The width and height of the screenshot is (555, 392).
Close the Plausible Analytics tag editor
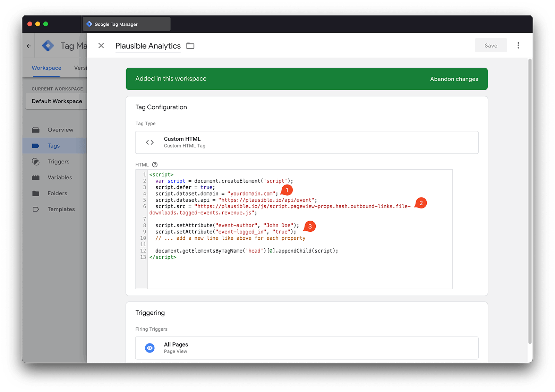tap(101, 46)
